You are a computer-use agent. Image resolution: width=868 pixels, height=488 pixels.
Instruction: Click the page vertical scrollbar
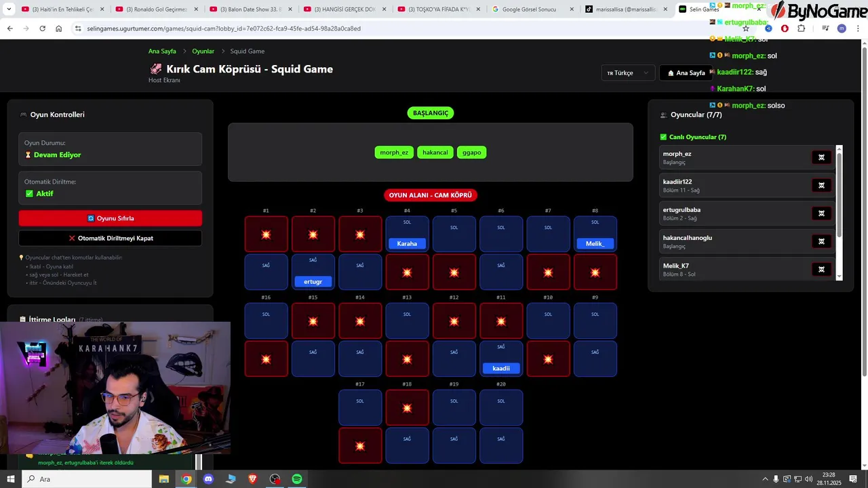(x=864, y=210)
